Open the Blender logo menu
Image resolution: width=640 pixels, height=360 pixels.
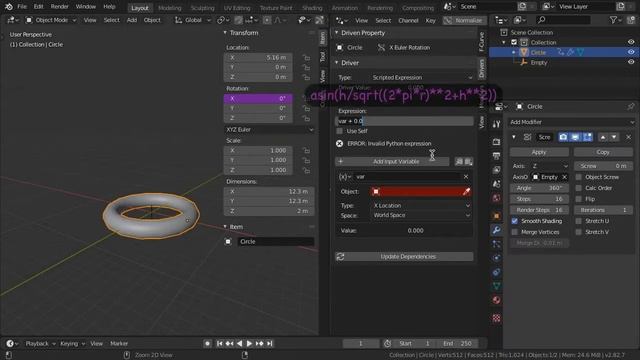[9, 7]
